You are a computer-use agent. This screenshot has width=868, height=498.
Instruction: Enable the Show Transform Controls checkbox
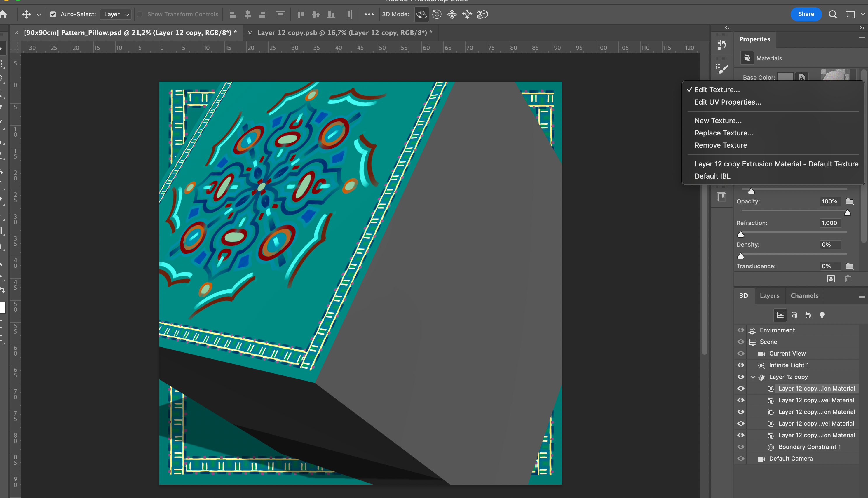click(x=140, y=14)
